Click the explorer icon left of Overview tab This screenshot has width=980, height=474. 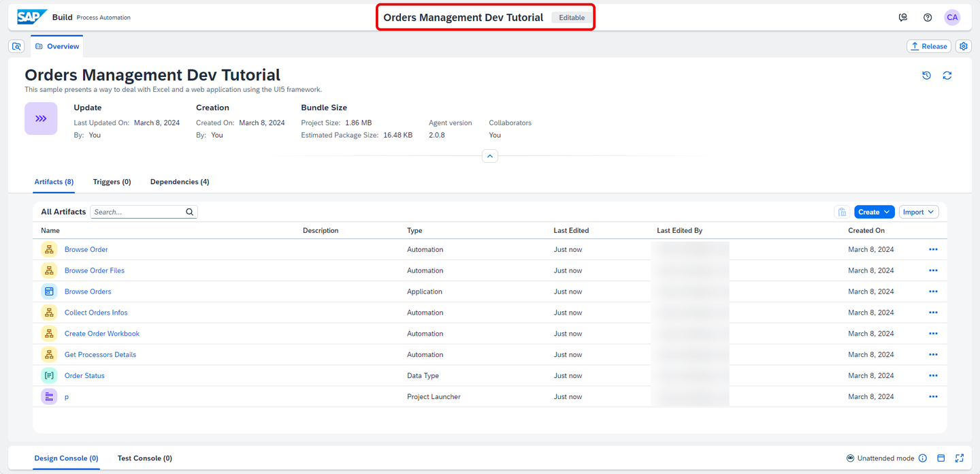[17, 46]
